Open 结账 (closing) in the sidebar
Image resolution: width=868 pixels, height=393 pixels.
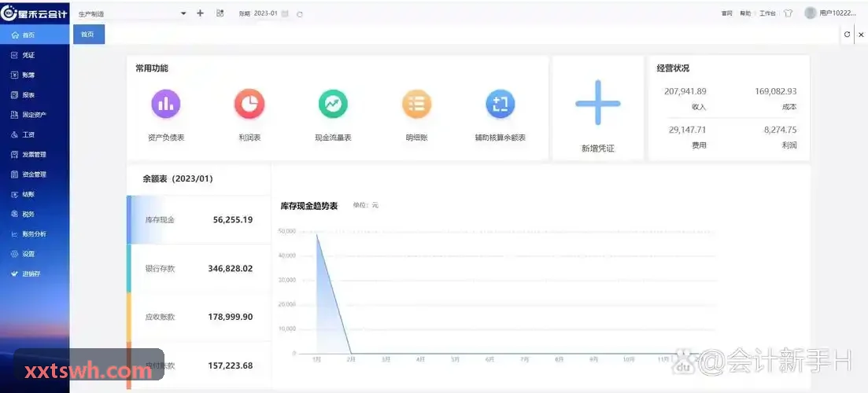tap(35, 195)
